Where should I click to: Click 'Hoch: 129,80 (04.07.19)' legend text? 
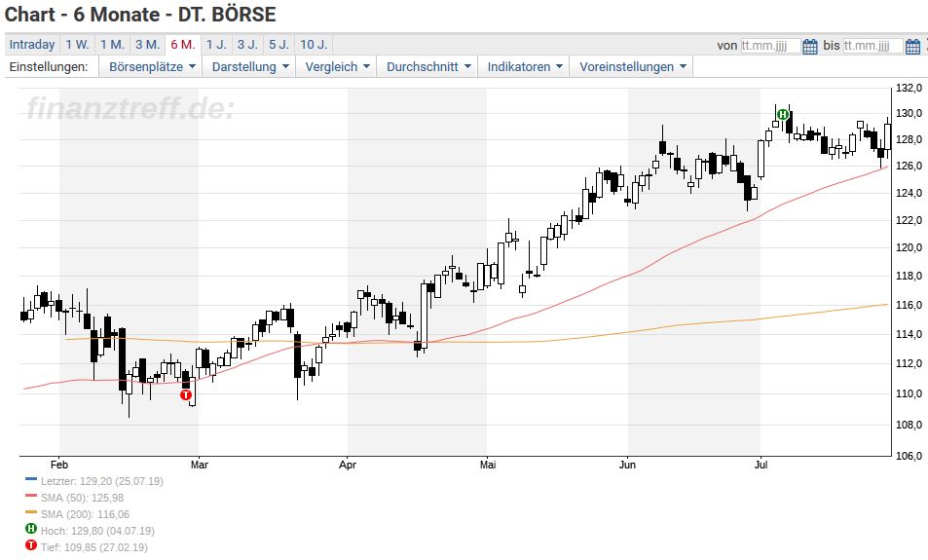[x=97, y=531]
